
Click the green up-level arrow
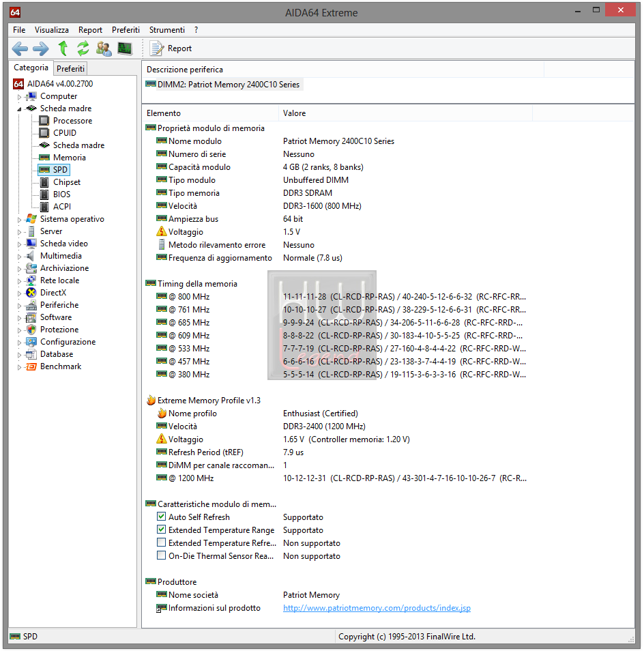(x=63, y=48)
